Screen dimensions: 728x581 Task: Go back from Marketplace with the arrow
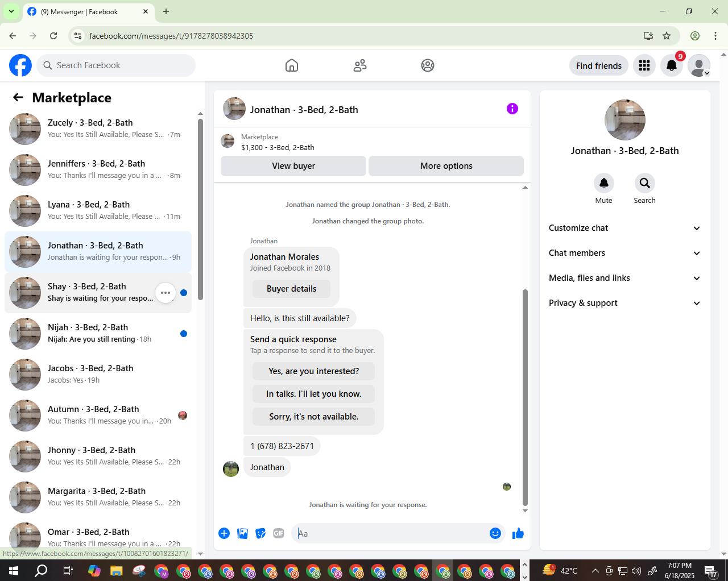click(18, 97)
